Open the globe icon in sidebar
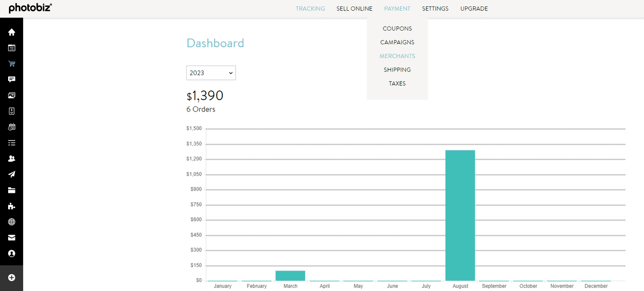The image size is (644, 291). (12, 222)
